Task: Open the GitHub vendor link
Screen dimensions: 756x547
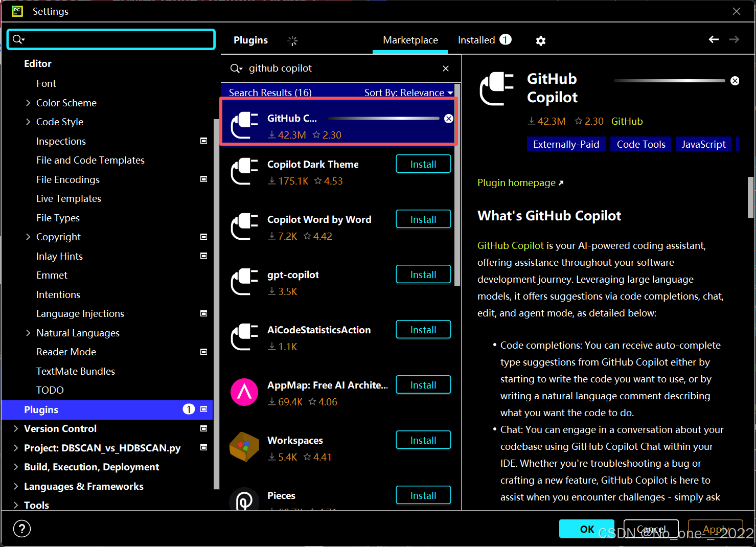Action: tap(627, 121)
